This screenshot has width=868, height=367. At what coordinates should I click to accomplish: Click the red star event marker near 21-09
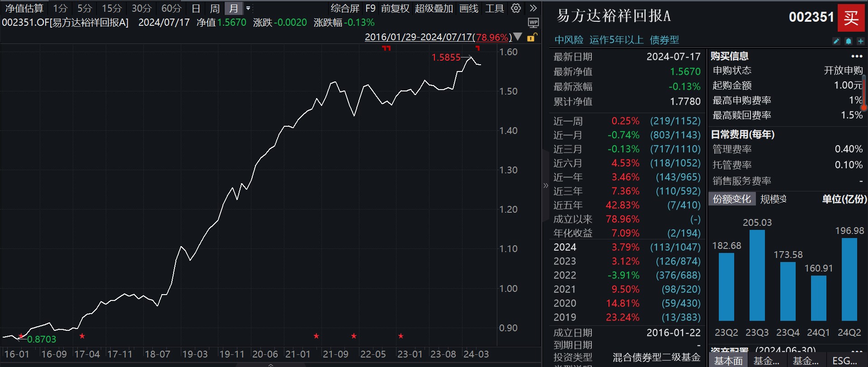(316, 336)
